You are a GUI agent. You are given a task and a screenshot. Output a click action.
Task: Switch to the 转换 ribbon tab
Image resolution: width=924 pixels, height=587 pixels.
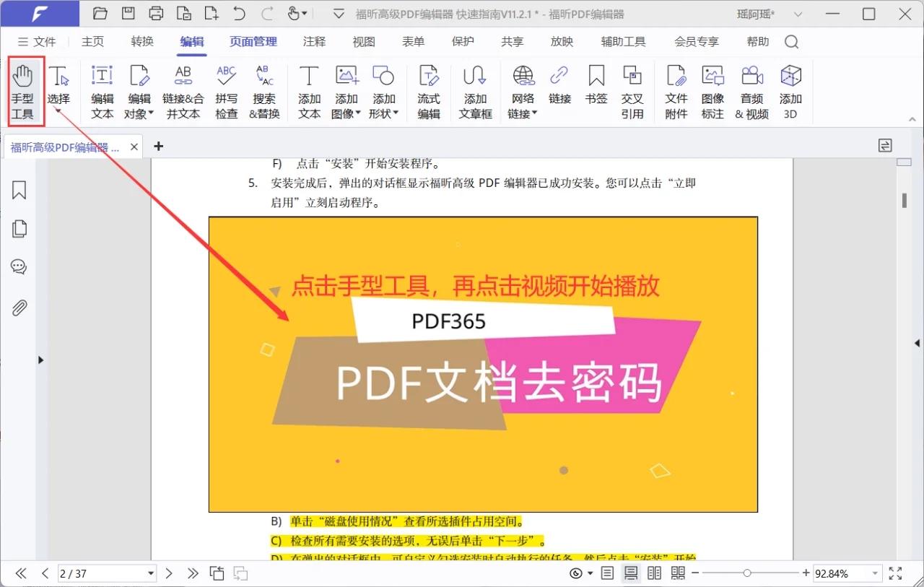pyautogui.click(x=142, y=42)
